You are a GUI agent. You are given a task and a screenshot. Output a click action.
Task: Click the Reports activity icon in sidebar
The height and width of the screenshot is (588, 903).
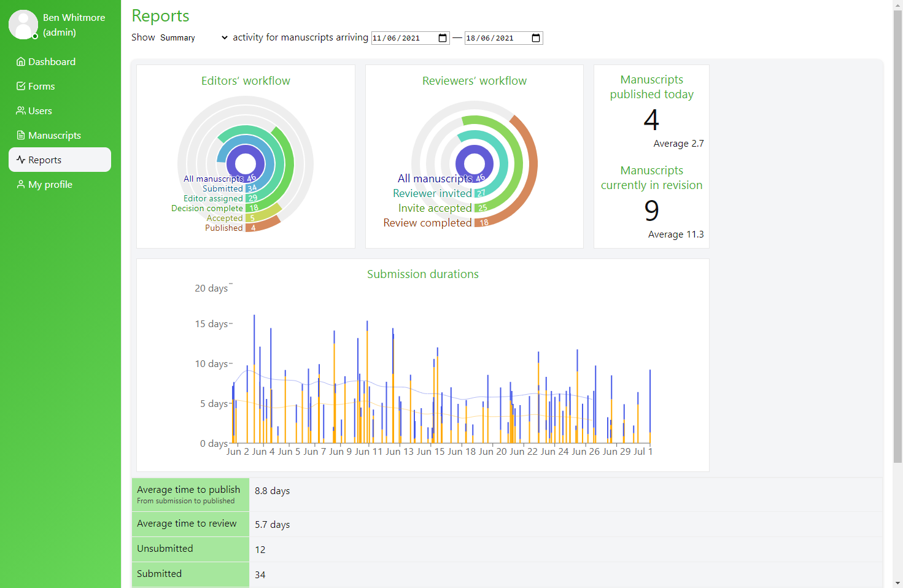pos(21,160)
